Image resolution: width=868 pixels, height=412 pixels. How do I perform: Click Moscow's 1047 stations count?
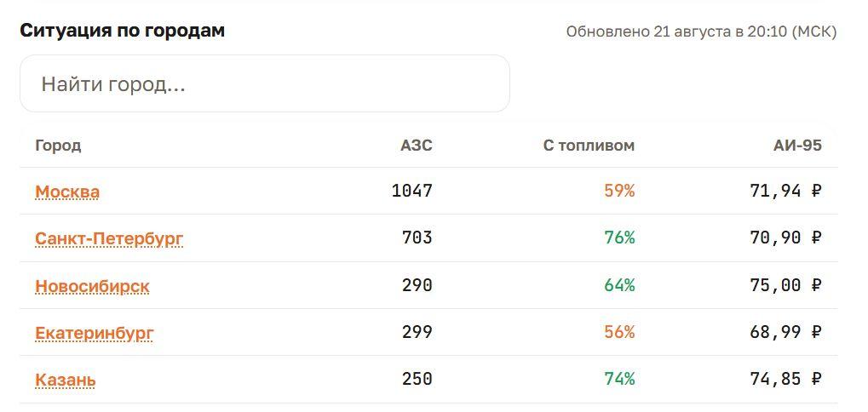click(x=412, y=191)
